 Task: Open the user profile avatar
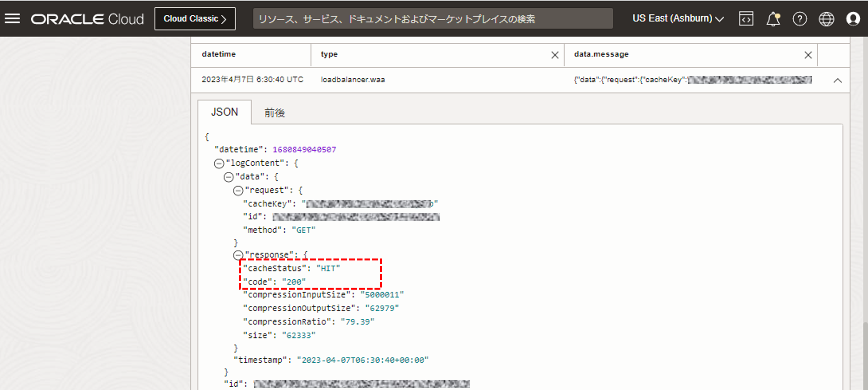point(853,19)
